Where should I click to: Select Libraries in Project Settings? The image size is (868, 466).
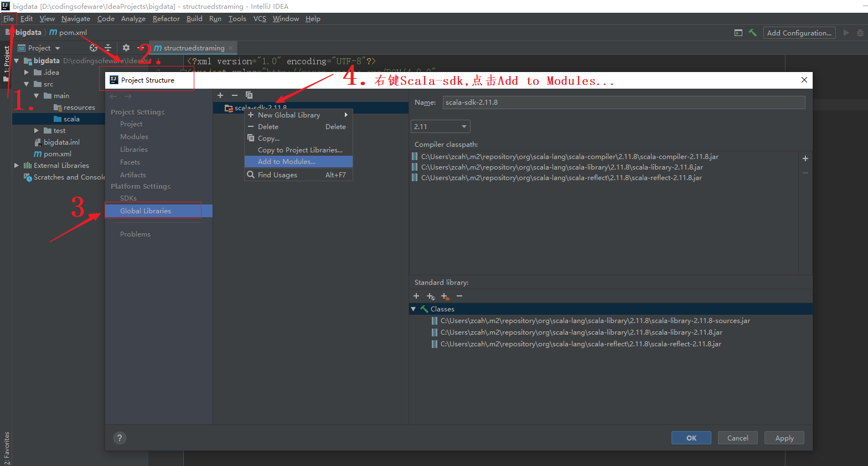coord(134,150)
